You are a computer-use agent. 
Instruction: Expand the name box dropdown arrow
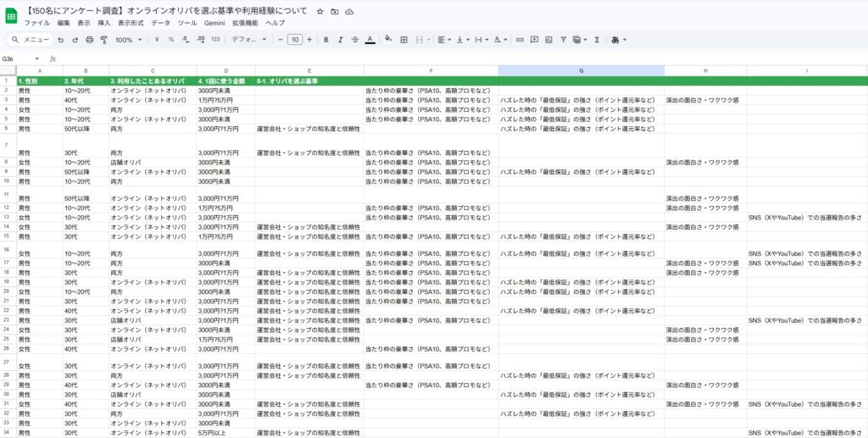(37, 58)
